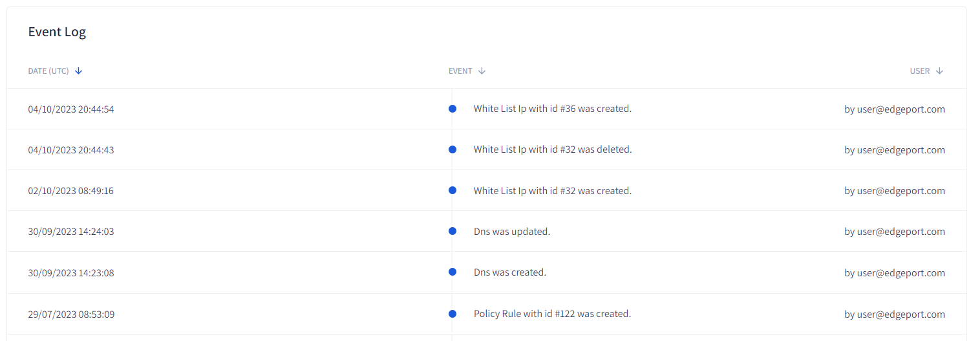The height and width of the screenshot is (341, 980).
Task: Select Policy Rule #122 was created text
Action: click(551, 314)
